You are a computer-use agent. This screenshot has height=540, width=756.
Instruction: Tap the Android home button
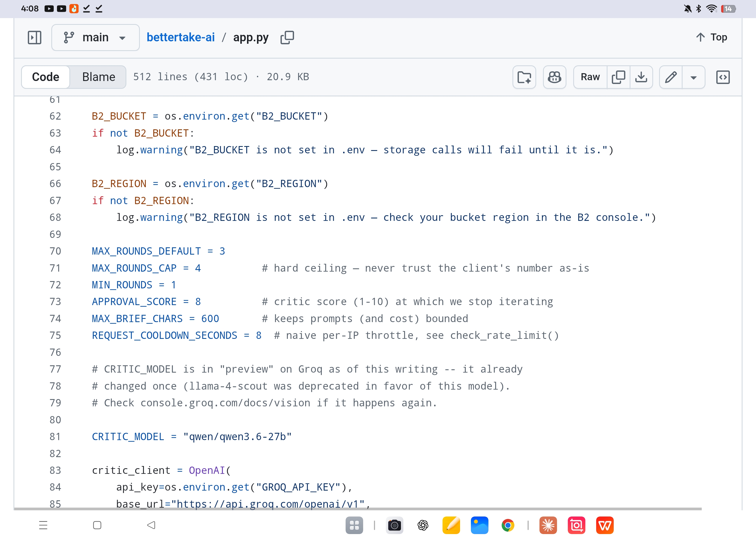pos(97,525)
